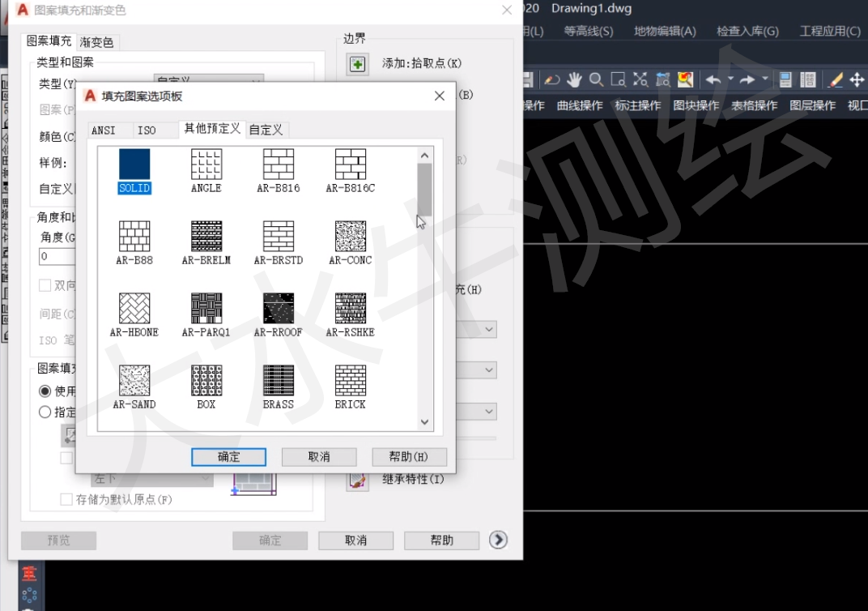The width and height of the screenshot is (868, 611).
Task: Open the 渐变色 gradient tab
Action: click(x=96, y=41)
